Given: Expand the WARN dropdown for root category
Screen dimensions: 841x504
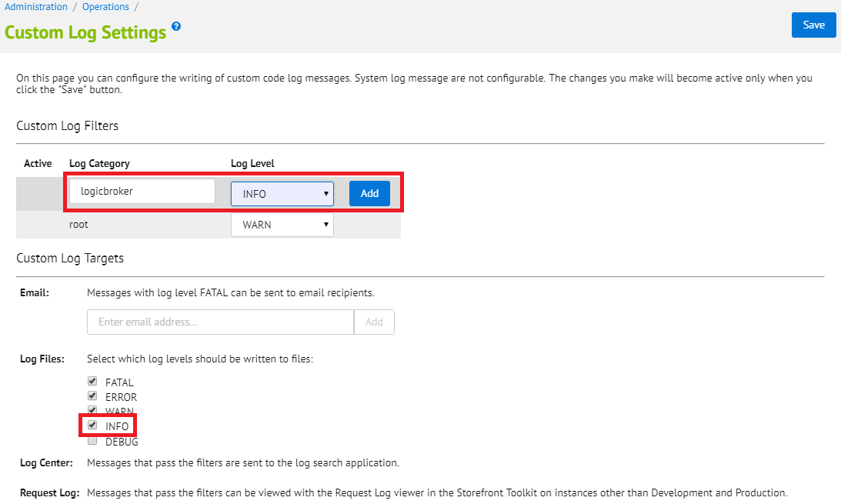Looking at the screenshot, I should coord(282,225).
